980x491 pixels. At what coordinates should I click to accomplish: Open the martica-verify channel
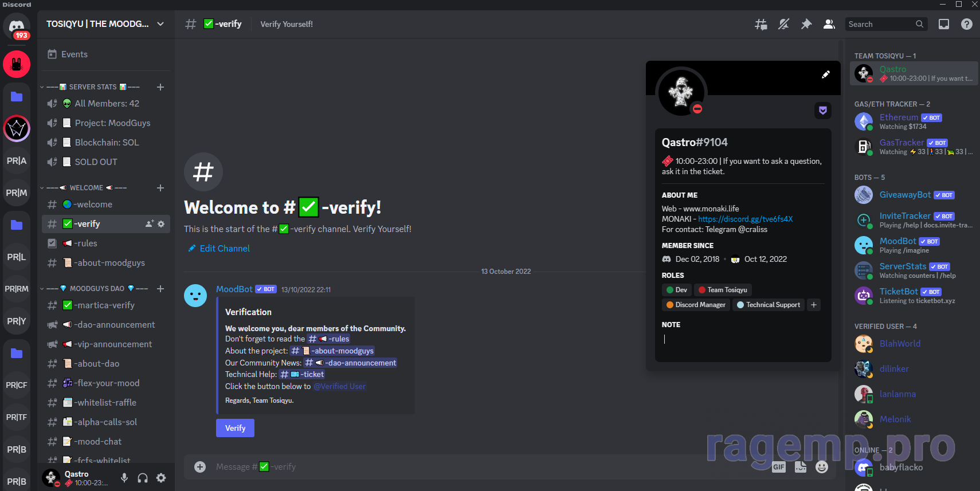click(106, 305)
